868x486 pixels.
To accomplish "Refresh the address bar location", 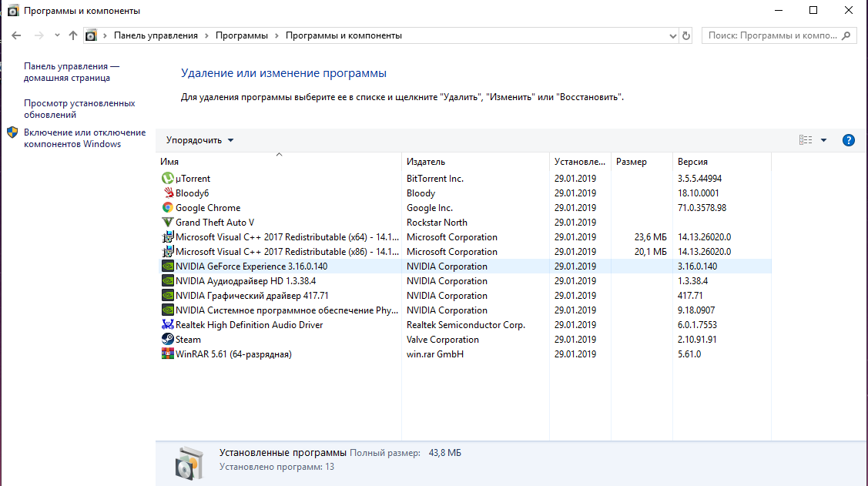I will (686, 35).
